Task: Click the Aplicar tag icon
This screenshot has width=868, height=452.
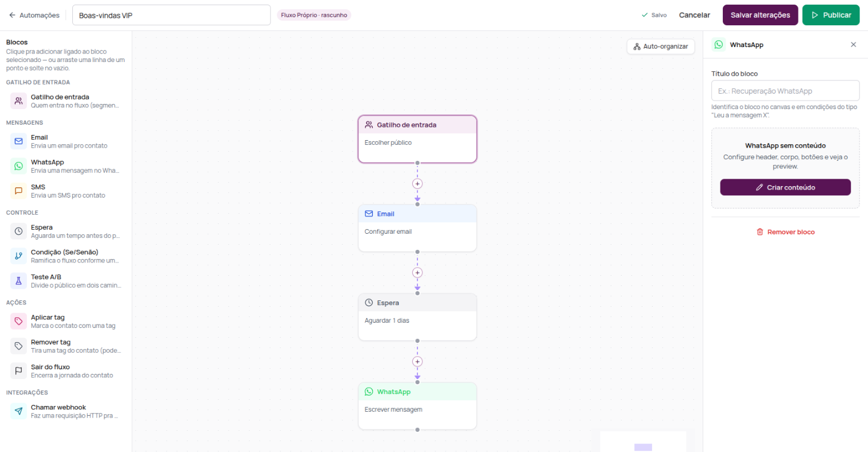Action: 18,321
